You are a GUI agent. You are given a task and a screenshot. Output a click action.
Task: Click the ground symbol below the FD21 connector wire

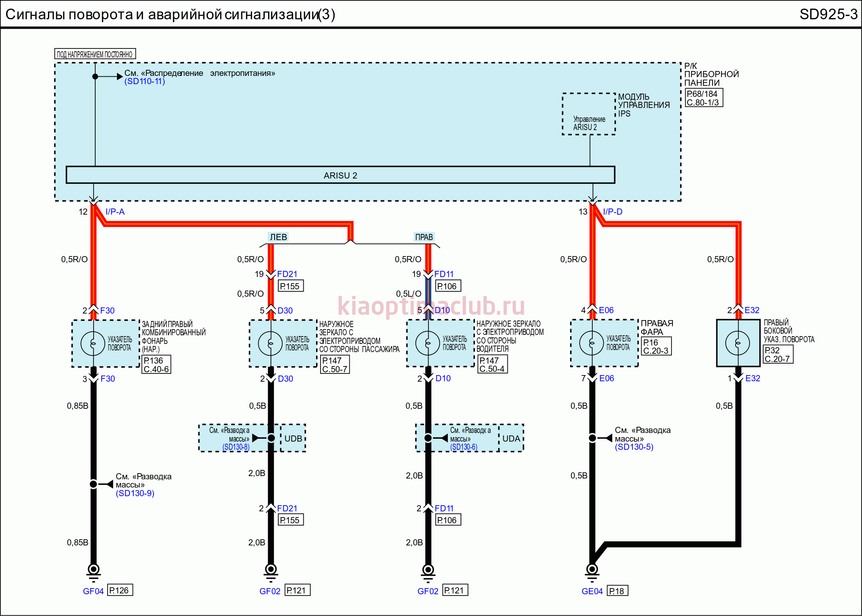[271, 572]
